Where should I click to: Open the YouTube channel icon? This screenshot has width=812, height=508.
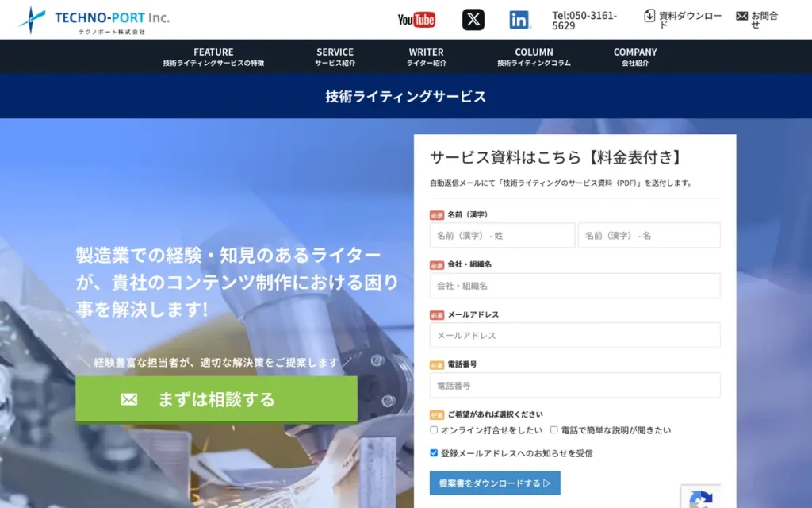tap(416, 20)
